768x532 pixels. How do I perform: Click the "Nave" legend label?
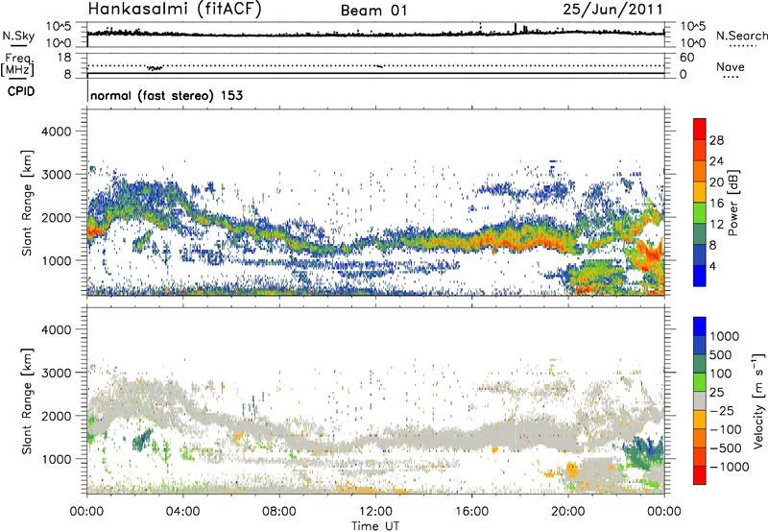[x=730, y=67]
